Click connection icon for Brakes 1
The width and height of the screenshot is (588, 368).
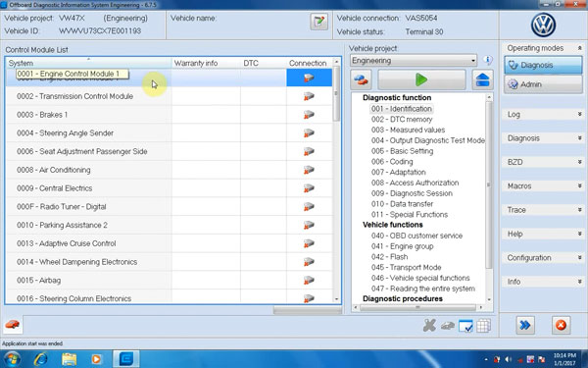click(x=309, y=115)
